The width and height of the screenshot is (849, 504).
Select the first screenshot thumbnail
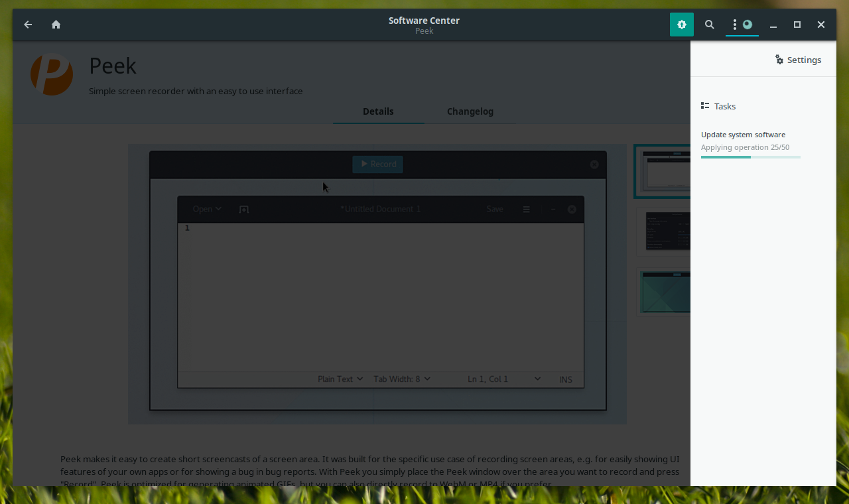[x=662, y=171]
